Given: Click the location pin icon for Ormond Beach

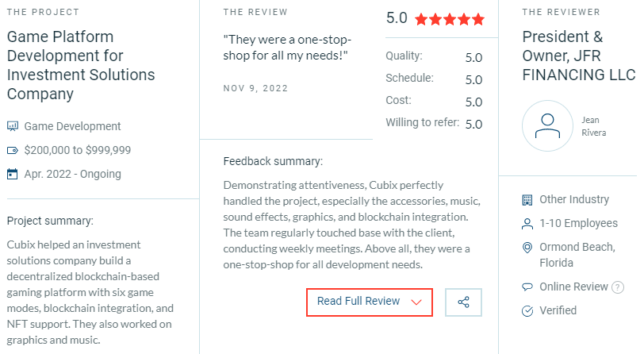Looking at the screenshot, I should (527, 248).
